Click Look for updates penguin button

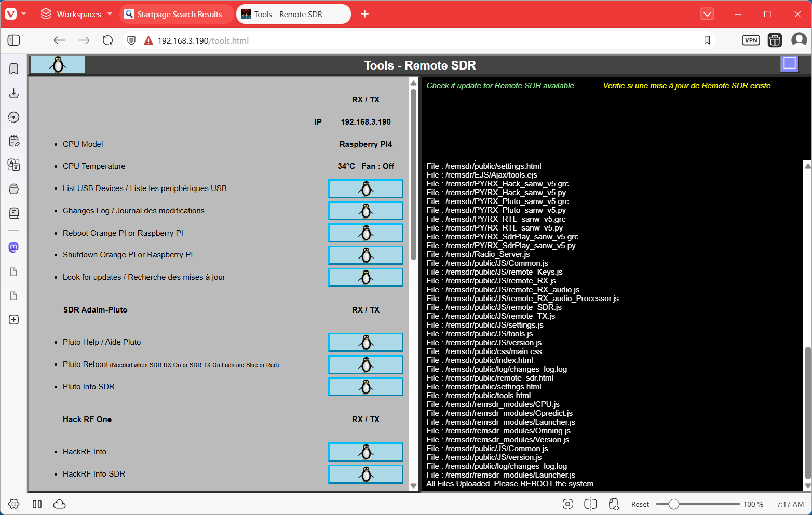(366, 277)
